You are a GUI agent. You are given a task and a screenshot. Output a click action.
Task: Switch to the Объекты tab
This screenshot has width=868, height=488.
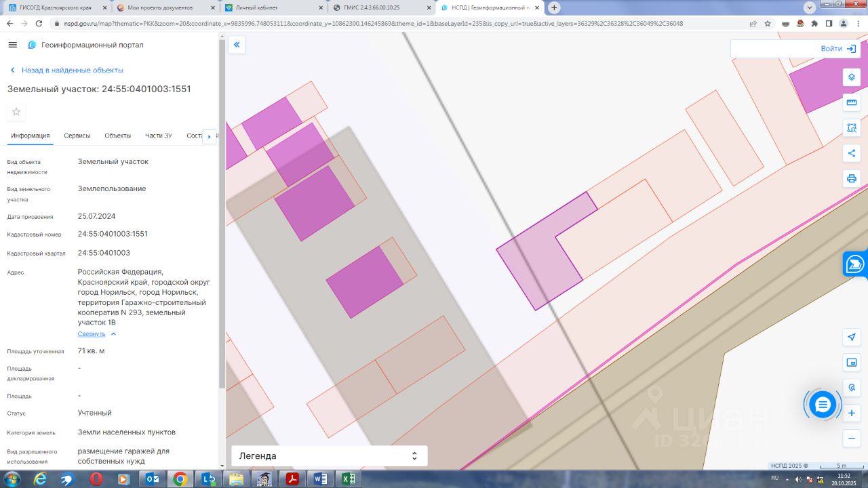pos(118,136)
